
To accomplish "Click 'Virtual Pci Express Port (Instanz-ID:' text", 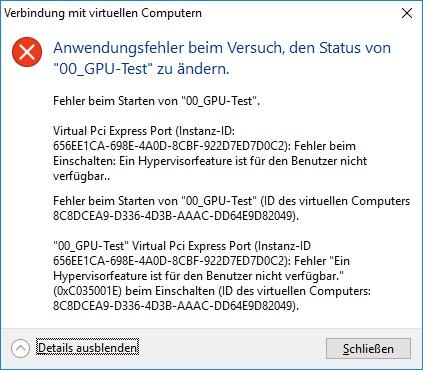I will (x=144, y=131).
